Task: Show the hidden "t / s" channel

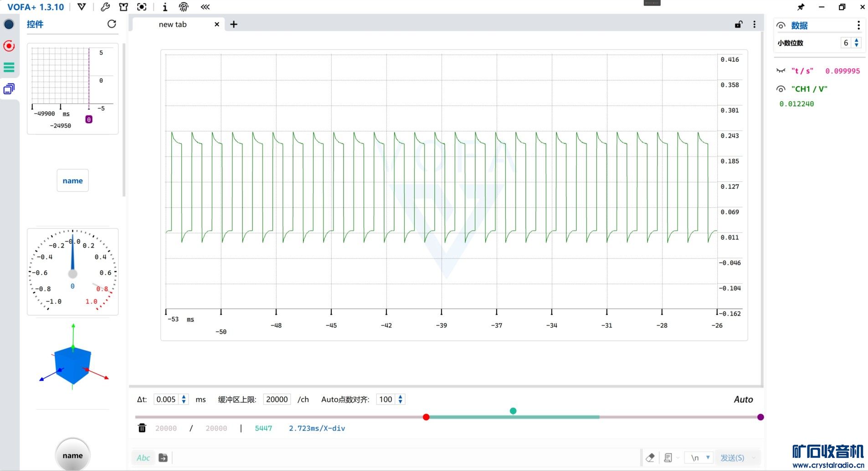Action: (781, 71)
